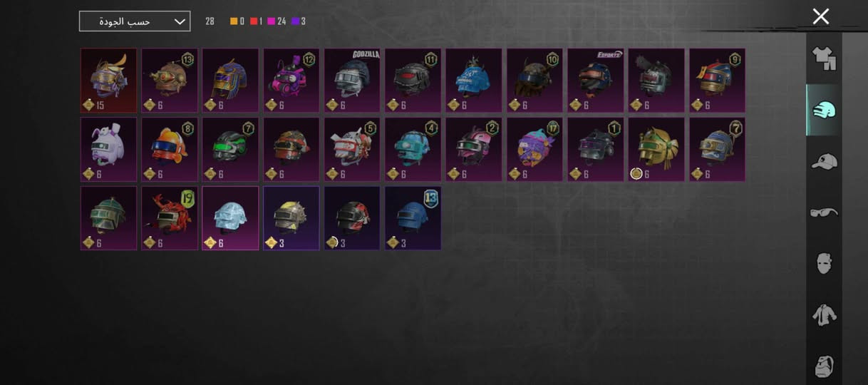
Task: Select the blue helmet with badge 13
Action: coord(413,218)
